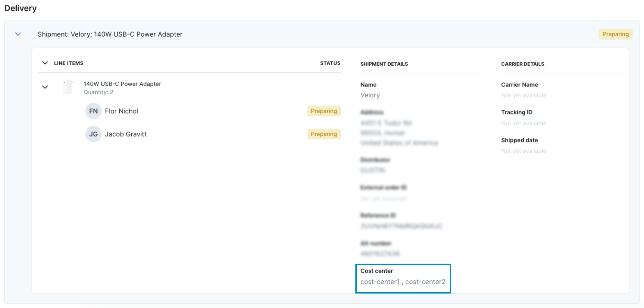Click Preparing status badge for Flor Nichol
This screenshot has height=308, width=644.
[x=324, y=111]
